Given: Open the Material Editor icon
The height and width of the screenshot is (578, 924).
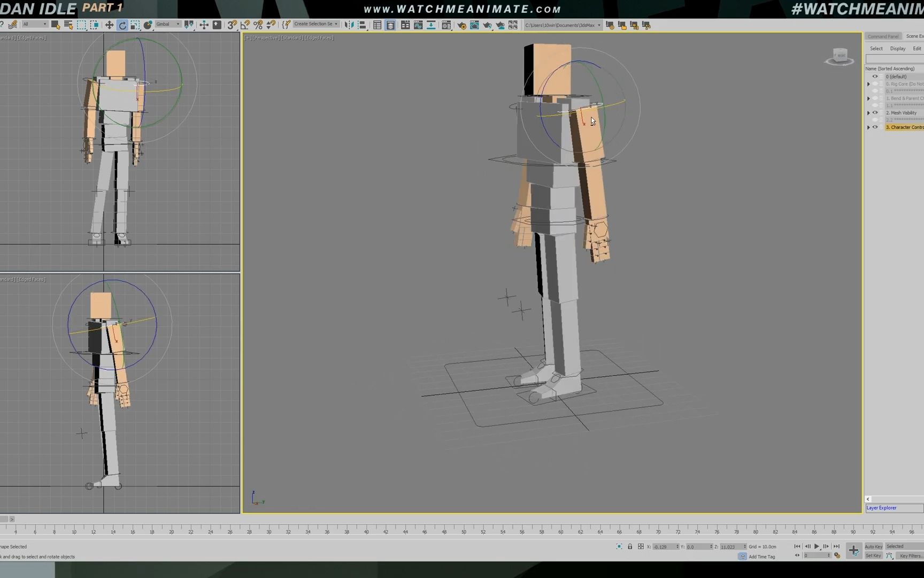Looking at the screenshot, I should tap(446, 25).
